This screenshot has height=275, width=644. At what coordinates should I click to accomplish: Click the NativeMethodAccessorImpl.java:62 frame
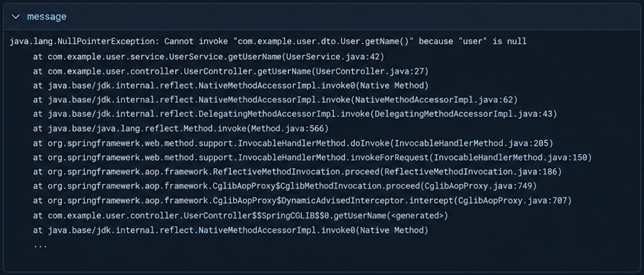click(x=275, y=100)
